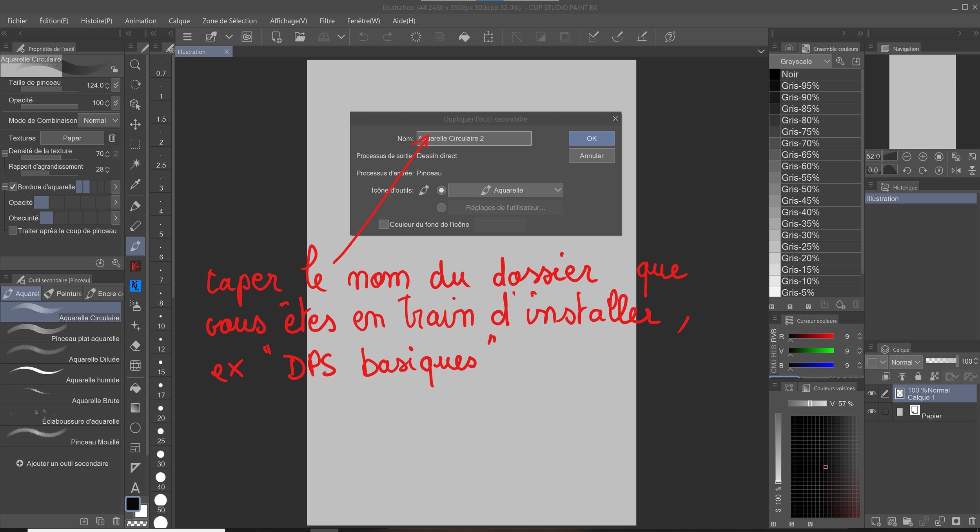Screen dimensions: 980x532
Task: Click the Nom text input field
Action: pos(474,138)
